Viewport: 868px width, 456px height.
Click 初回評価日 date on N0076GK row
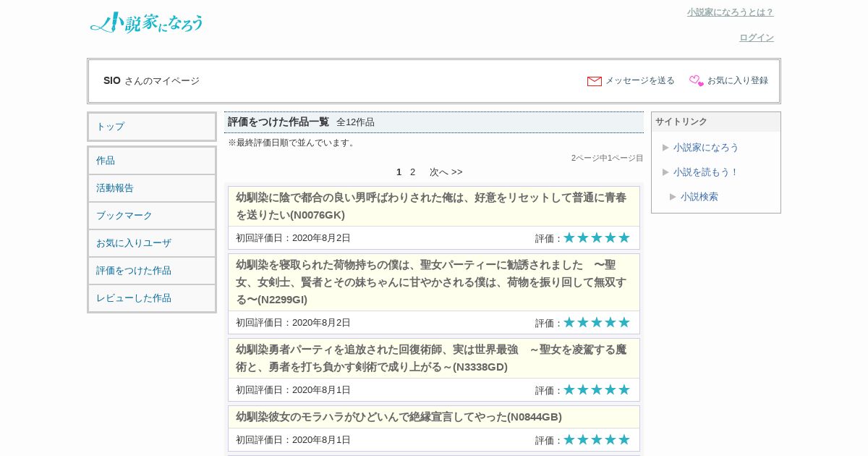(x=293, y=238)
